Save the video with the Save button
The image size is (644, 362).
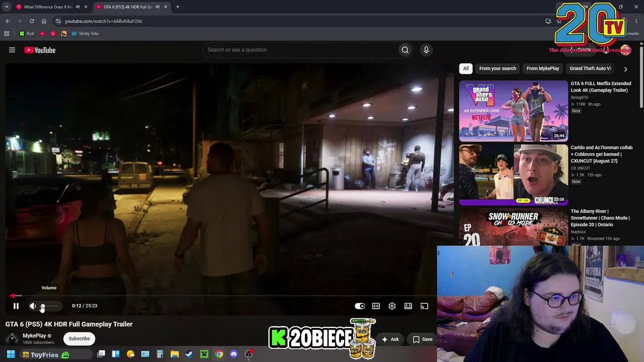pyautogui.click(x=423, y=339)
